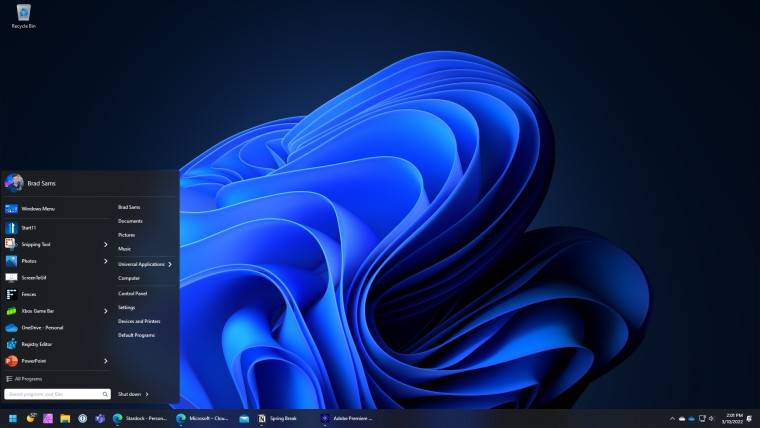Open Control Panel link
The width and height of the screenshot is (760, 428).
coord(132,294)
